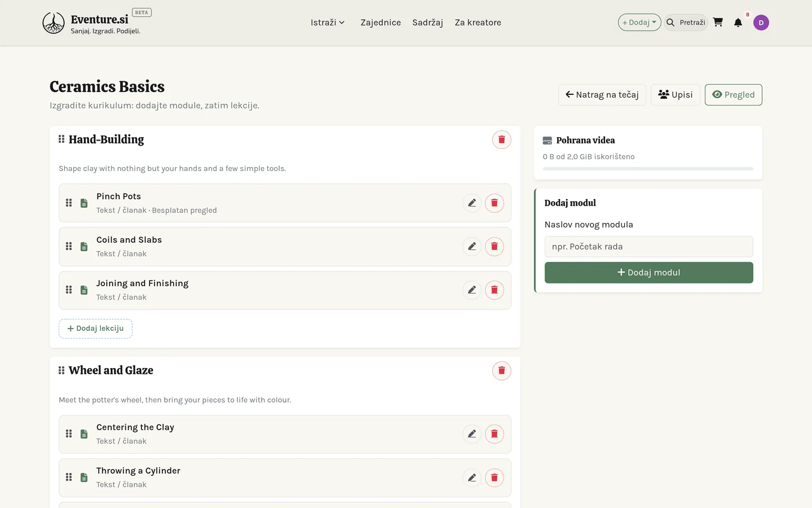Grab the Hand-Building module drag handle
Image resolution: width=812 pixels, height=508 pixels.
[61, 139]
